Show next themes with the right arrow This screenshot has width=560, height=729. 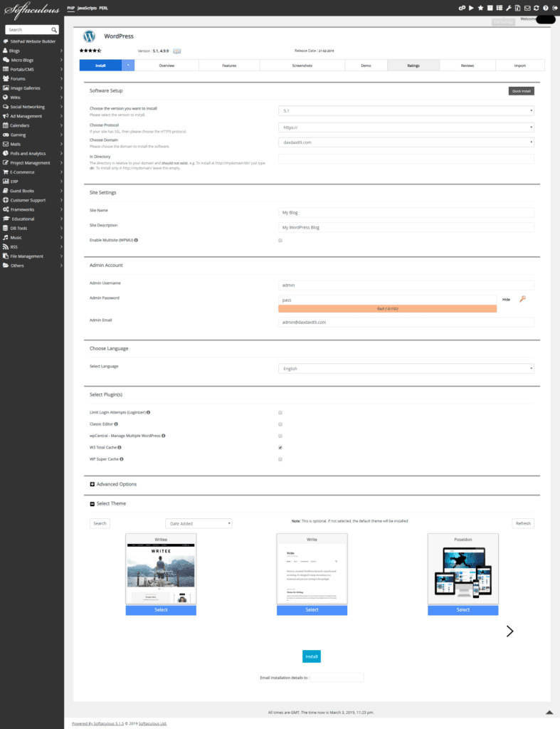point(509,631)
